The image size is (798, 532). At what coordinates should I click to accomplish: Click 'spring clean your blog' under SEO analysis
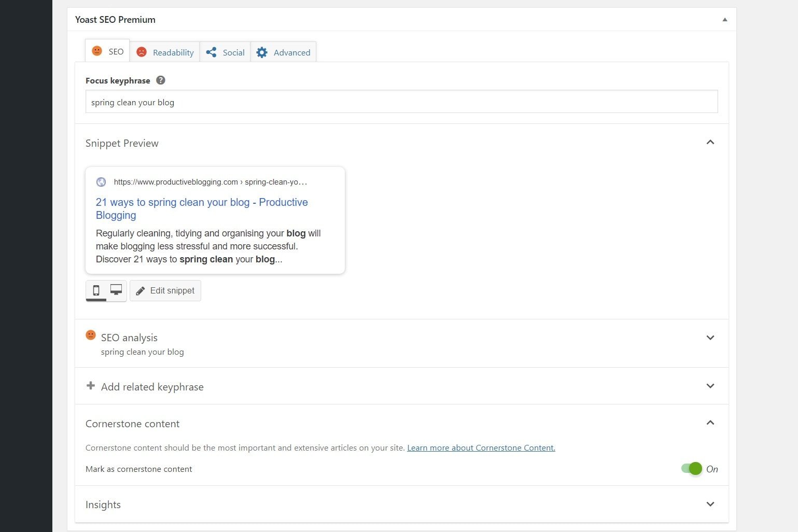(x=143, y=352)
